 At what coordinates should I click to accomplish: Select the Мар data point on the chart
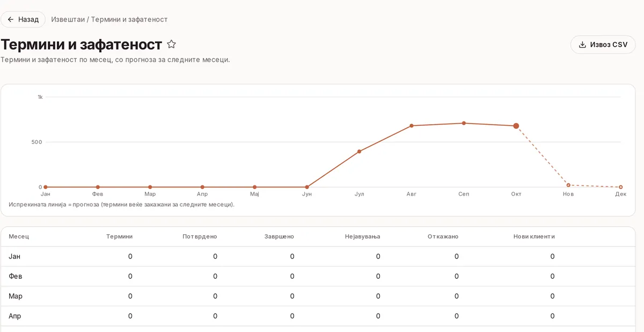point(150,187)
